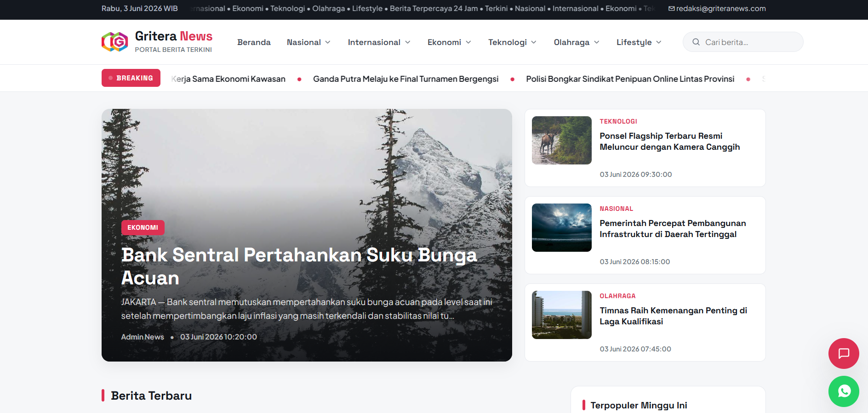Open Pemerintah Percepat Pembangunan Infrastruktur article
This screenshot has height=413, width=868.
click(673, 229)
